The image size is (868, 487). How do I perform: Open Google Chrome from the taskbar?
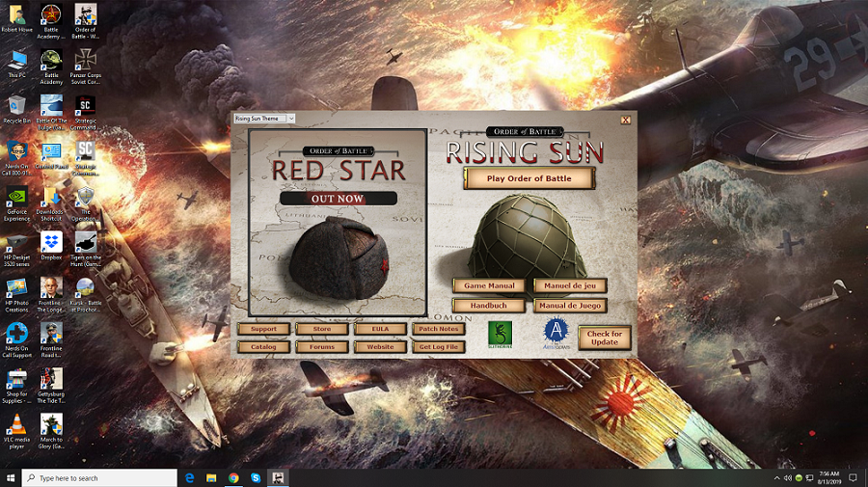(x=233, y=477)
